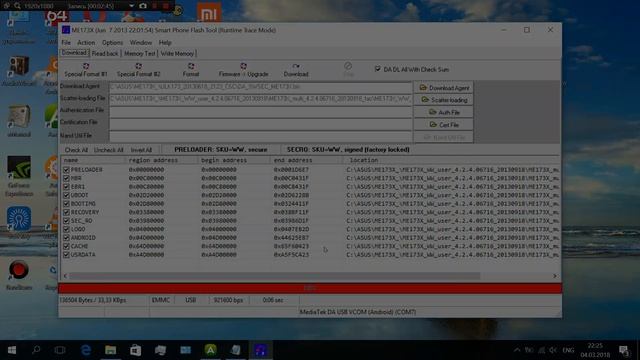The height and width of the screenshot is (360, 640).
Task: Uncheck the SEC_RO partition checkbox
Action: click(x=67, y=220)
